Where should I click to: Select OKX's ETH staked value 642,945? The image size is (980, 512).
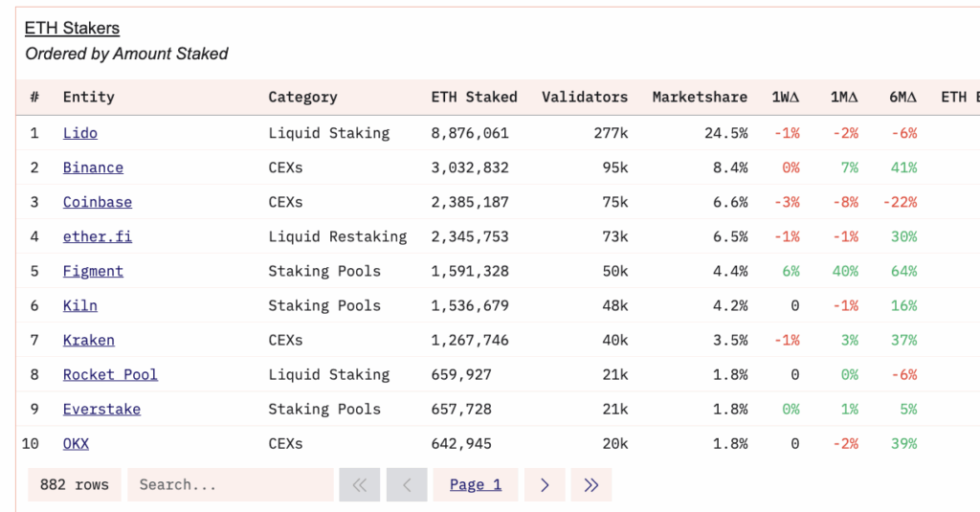(461, 443)
